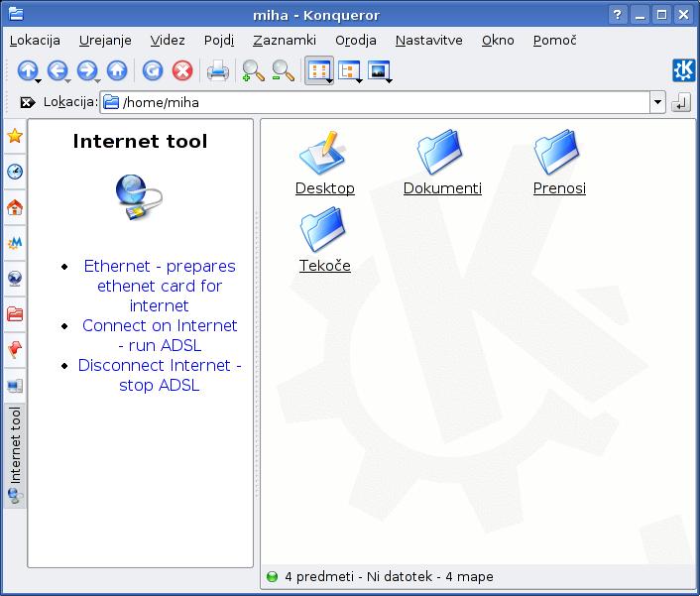Click in the /home/miha location field
700x596 pixels.
[375, 102]
